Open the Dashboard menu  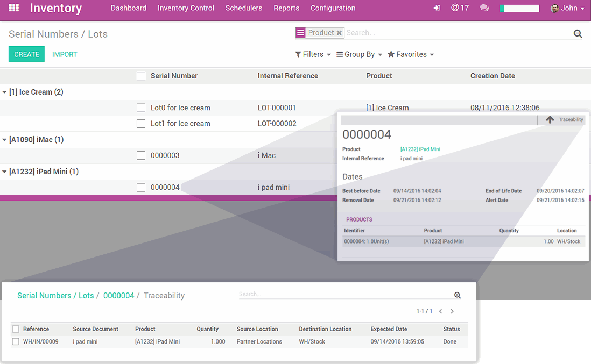click(129, 8)
